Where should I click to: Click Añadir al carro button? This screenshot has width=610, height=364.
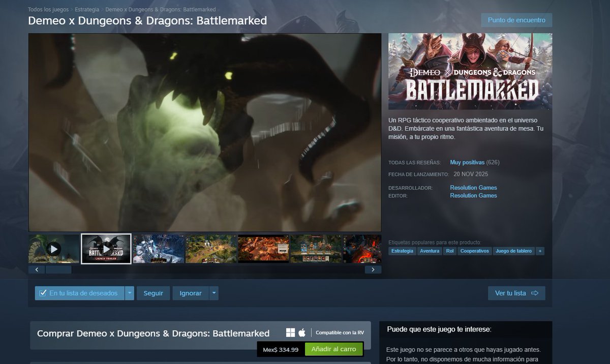point(334,350)
